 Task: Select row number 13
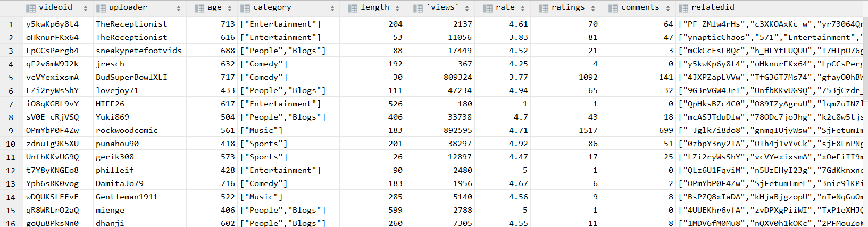click(x=11, y=183)
